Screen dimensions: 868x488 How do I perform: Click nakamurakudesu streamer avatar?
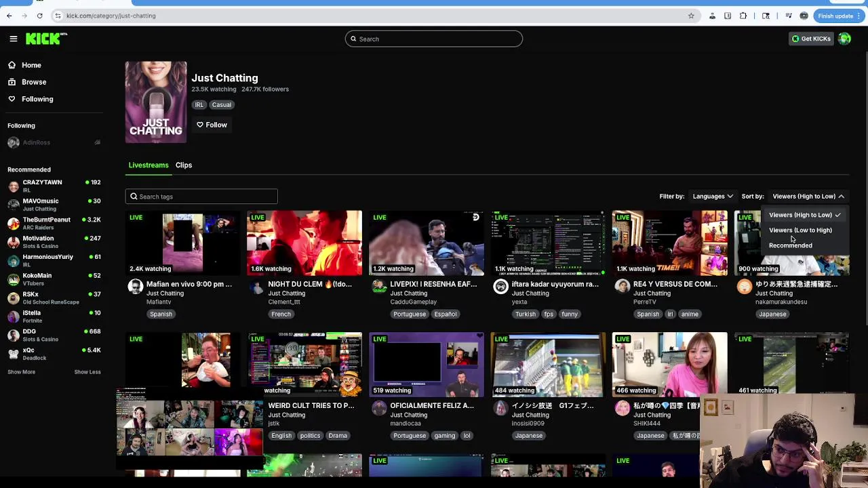(745, 287)
